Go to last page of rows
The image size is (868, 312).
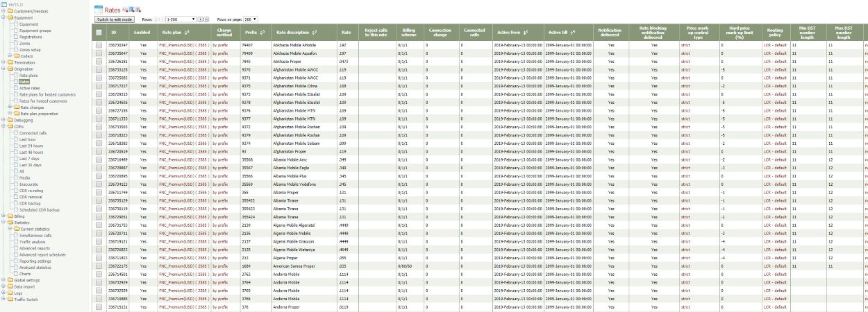click(206, 19)
